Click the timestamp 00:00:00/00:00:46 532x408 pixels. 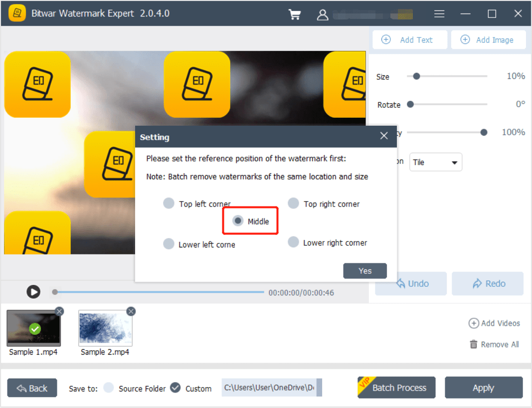coord(301,293)
